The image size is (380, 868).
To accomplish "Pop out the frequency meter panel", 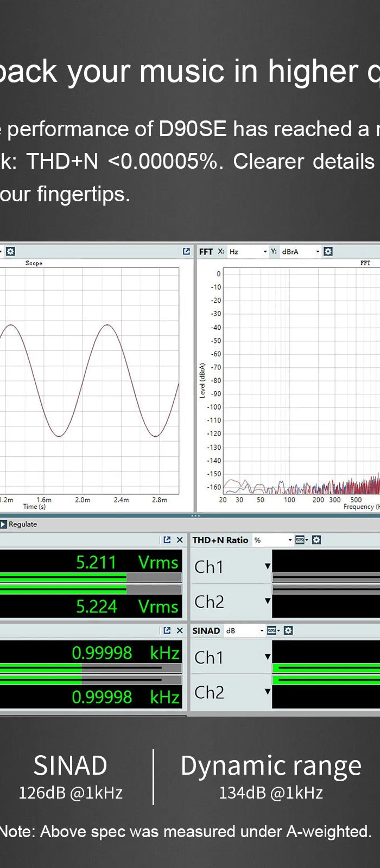I will click(x=167, y=630).
